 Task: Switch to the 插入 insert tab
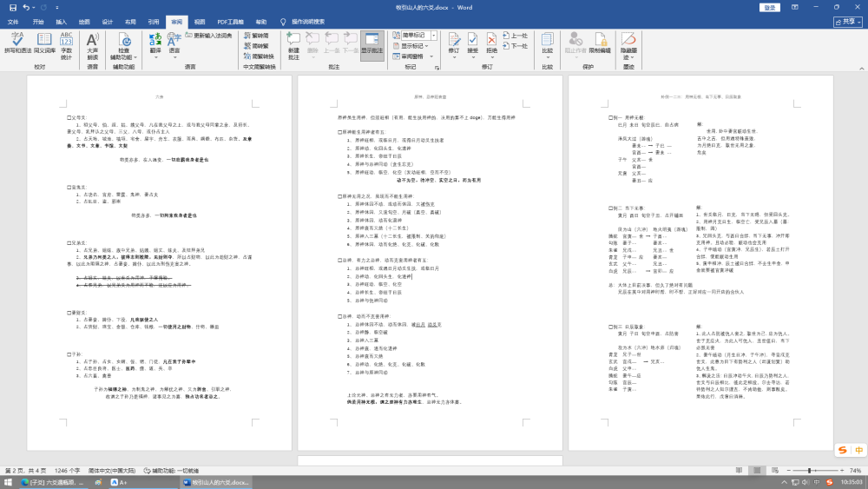(x=62, y=23)
